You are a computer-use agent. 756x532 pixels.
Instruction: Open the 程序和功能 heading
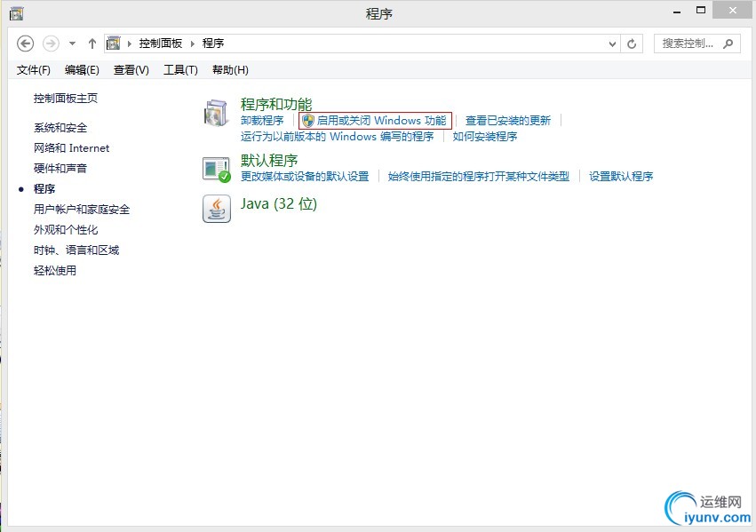(276, 104)
